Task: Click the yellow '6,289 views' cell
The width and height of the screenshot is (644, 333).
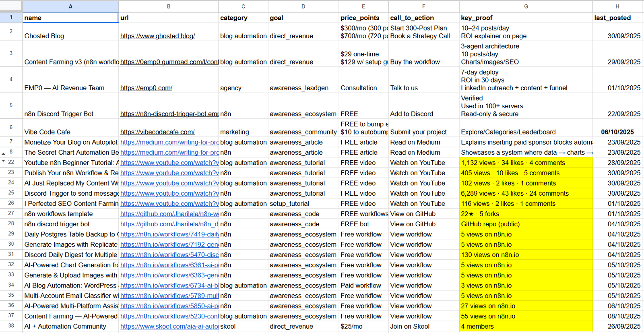Action: pos(526,193)
